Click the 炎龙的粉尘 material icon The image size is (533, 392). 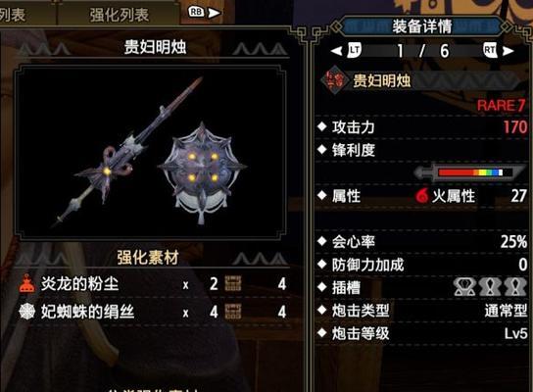point(26,284)
